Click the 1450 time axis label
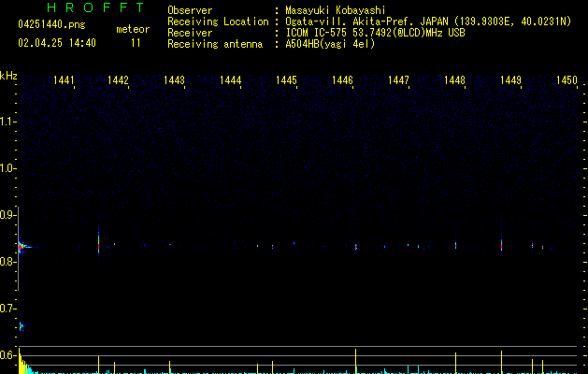This screenshot has height=374, width=588. pos(566,79)
